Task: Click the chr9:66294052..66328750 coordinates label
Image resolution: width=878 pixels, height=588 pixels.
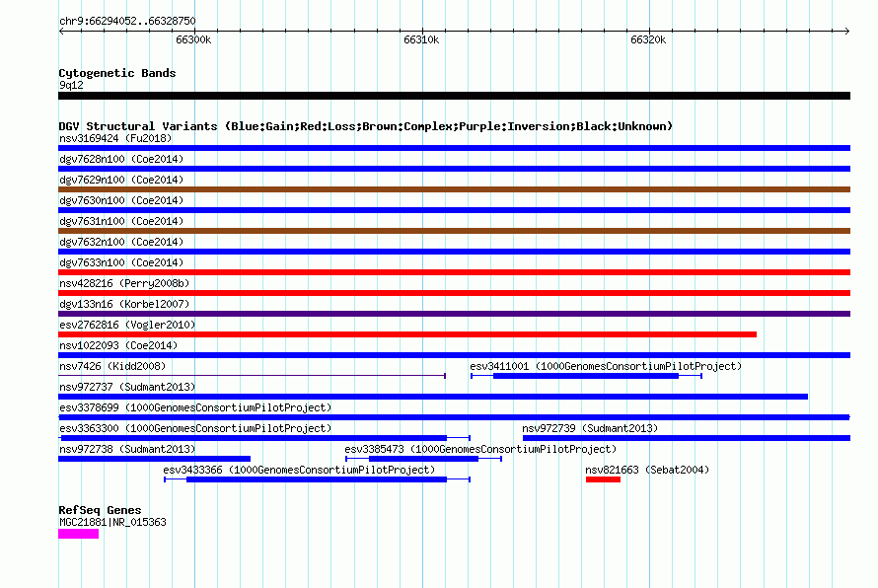Action: point(127,22)
